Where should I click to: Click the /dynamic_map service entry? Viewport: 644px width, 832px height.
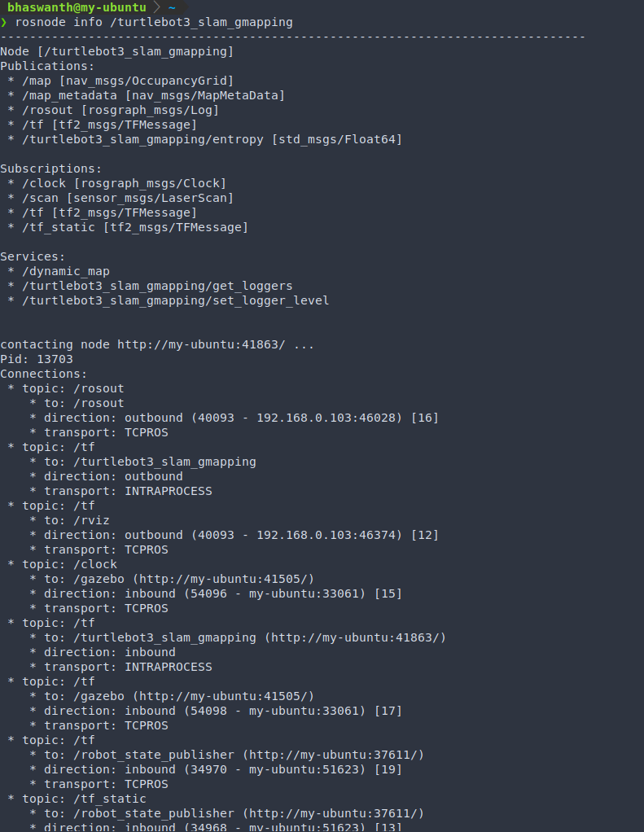(66, 271)
